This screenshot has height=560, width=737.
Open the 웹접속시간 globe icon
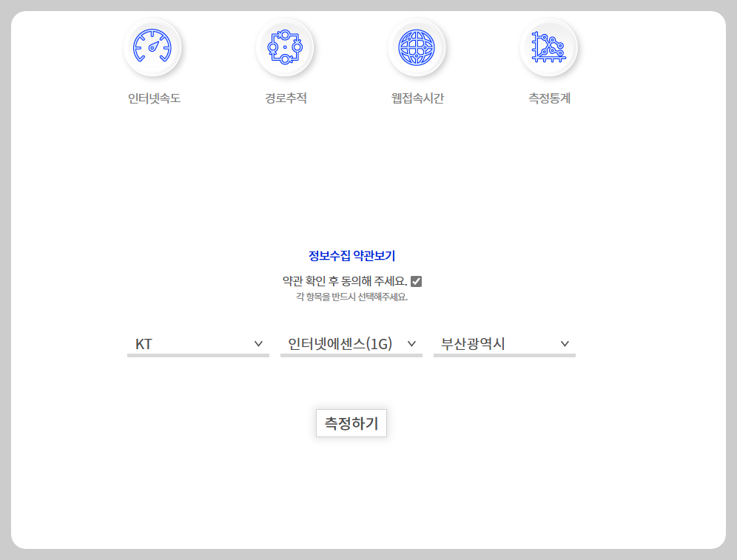pos(417,47)
